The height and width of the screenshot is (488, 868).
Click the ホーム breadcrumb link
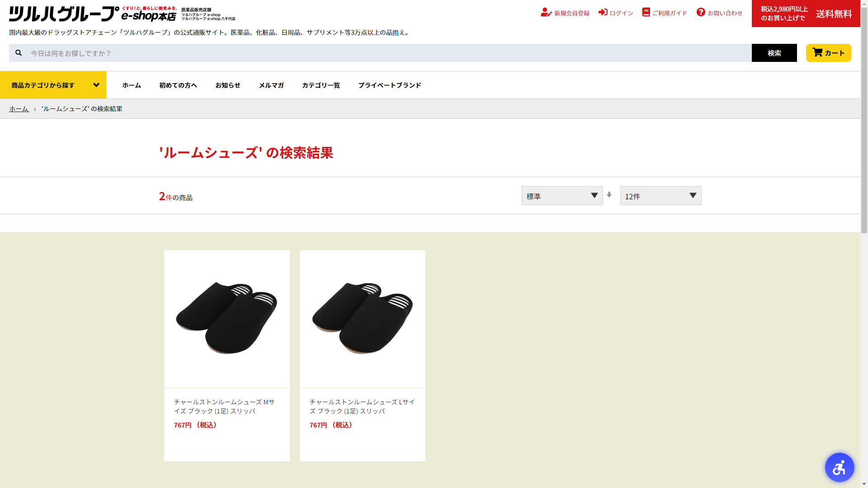click(x=19, y=109)
